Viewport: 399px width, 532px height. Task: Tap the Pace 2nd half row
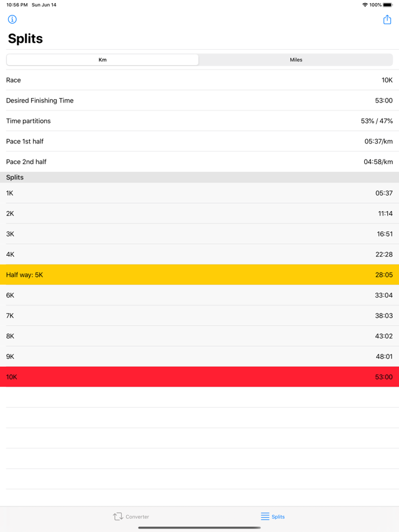[x=199, y=161]
